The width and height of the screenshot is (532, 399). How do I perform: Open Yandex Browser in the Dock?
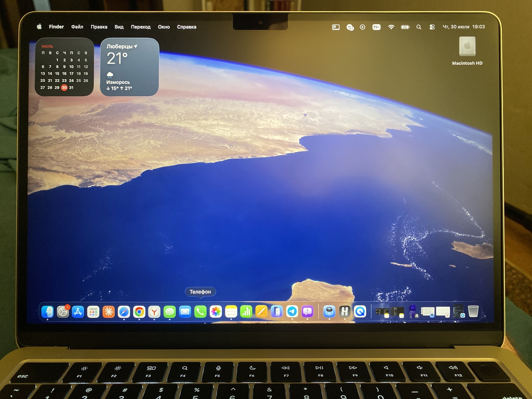tap(154, 311)
